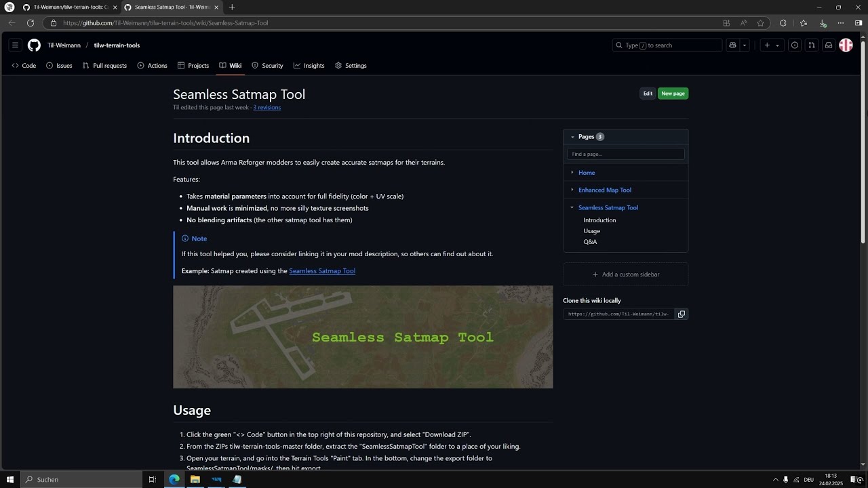Open File Explorer from the taskbar

coord(195,479)
